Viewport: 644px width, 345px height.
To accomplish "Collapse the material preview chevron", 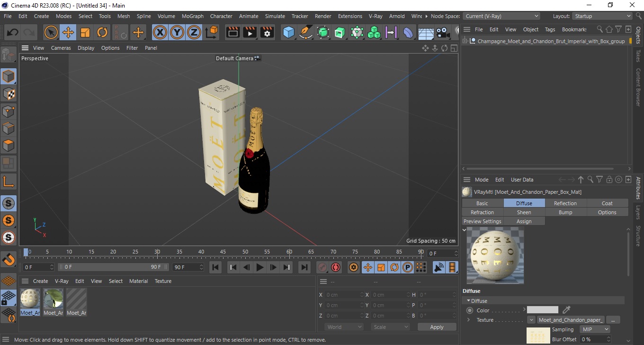I will tap(465, 230).
